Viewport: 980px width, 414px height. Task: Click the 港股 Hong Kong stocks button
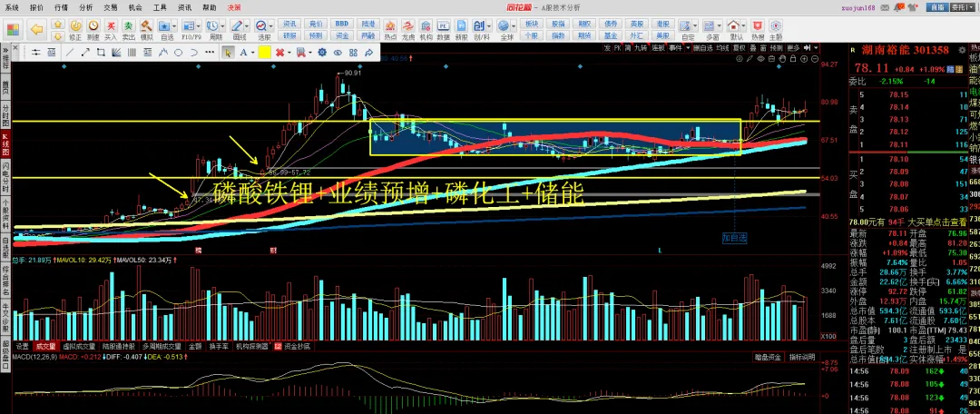coord(662,24)
